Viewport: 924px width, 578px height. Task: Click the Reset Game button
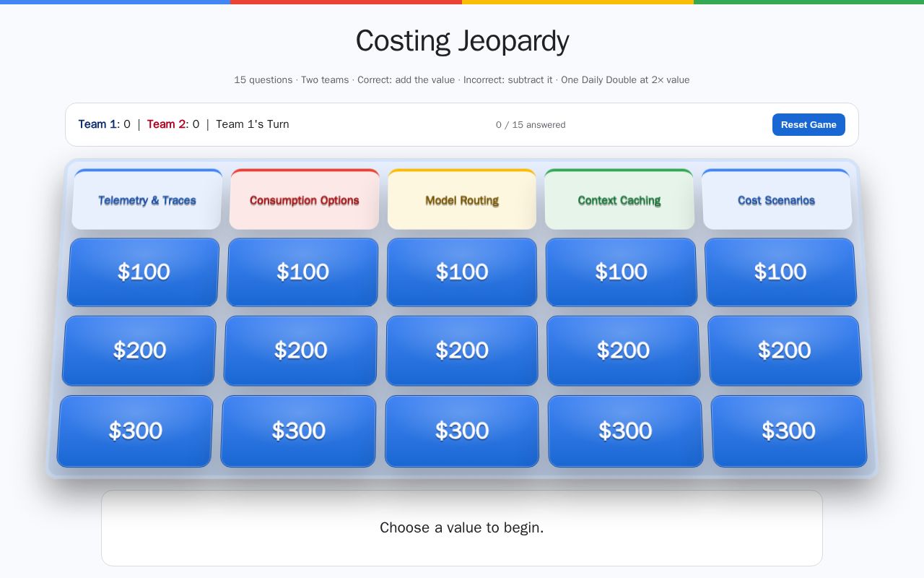tap(808, 124)
